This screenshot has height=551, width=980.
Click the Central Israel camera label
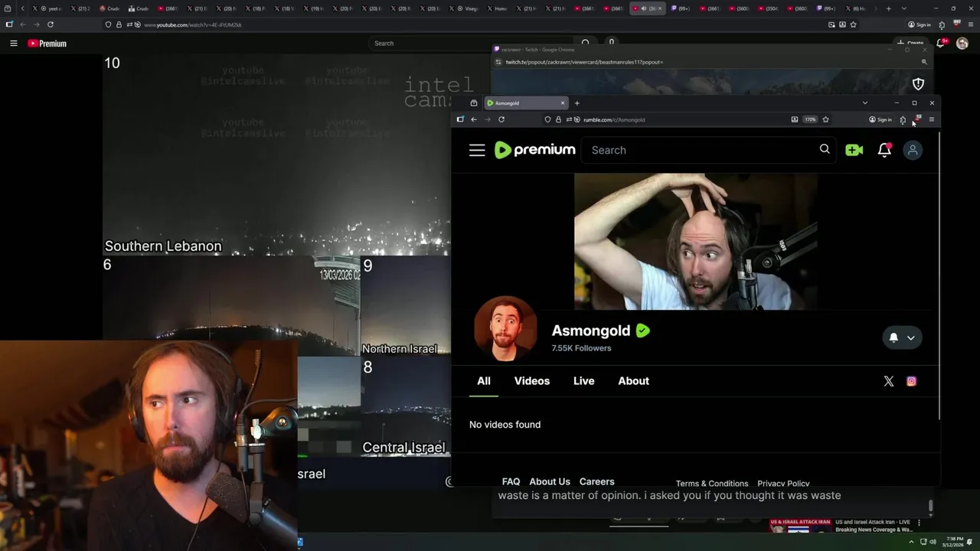click(x=403, y=448)
